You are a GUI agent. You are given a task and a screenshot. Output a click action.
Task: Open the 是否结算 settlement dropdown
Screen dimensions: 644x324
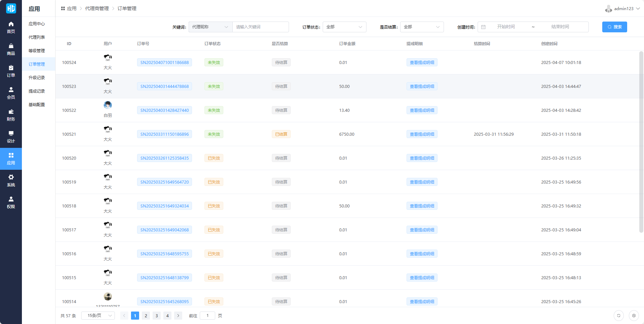pos(422,27)
